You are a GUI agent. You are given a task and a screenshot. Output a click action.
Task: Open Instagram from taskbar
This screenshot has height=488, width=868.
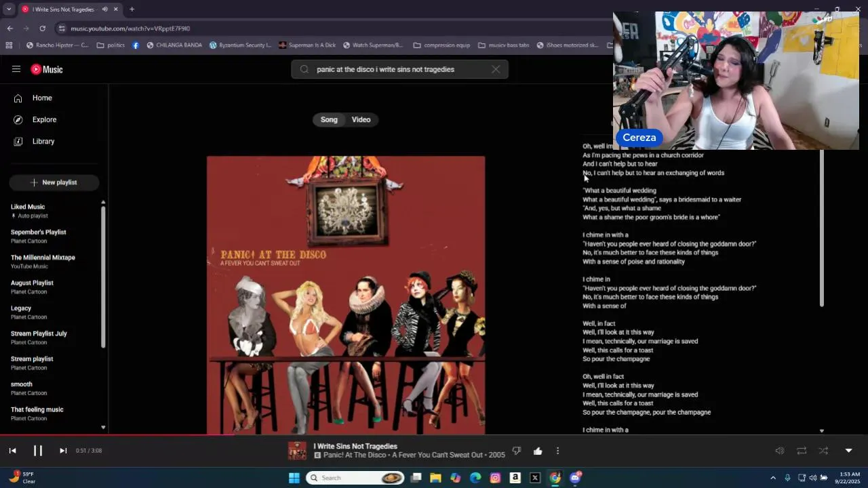[x=495, y=478]
